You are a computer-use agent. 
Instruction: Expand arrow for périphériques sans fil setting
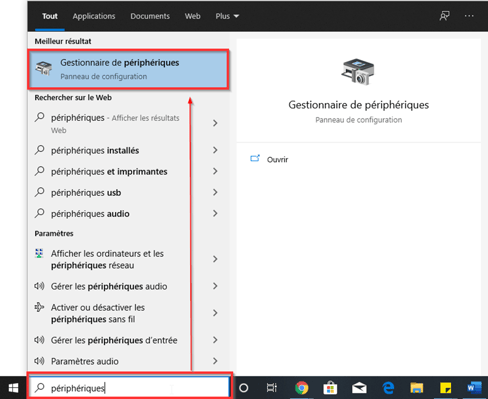pyautogui.click(x=215, y=313)
